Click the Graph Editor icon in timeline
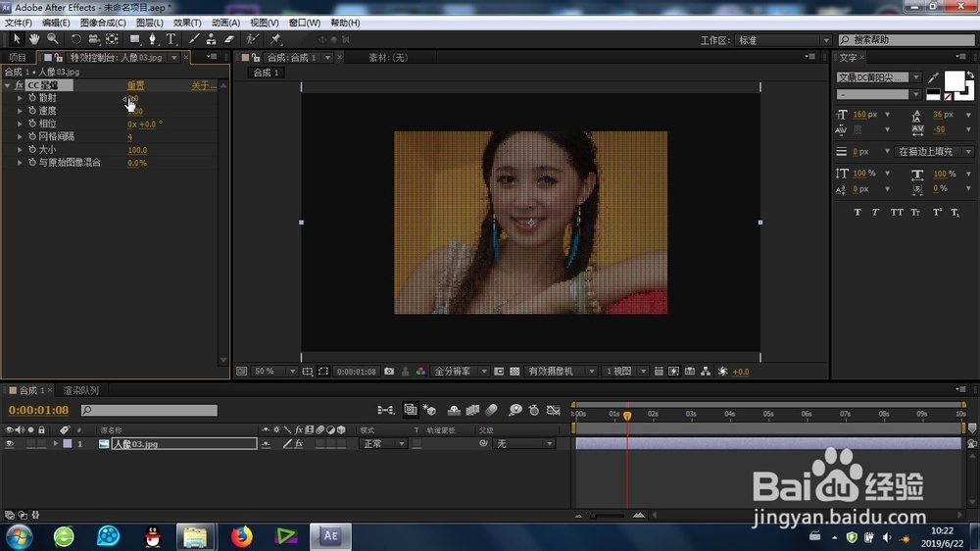 (x=553, y=410)
